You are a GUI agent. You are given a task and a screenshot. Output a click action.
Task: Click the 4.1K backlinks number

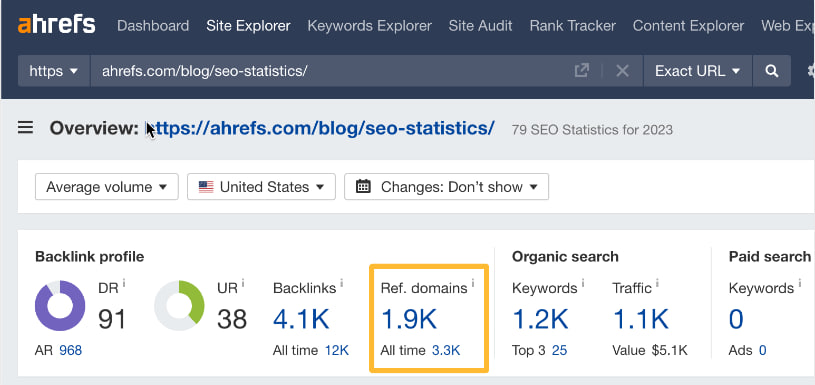click(301, 319)
